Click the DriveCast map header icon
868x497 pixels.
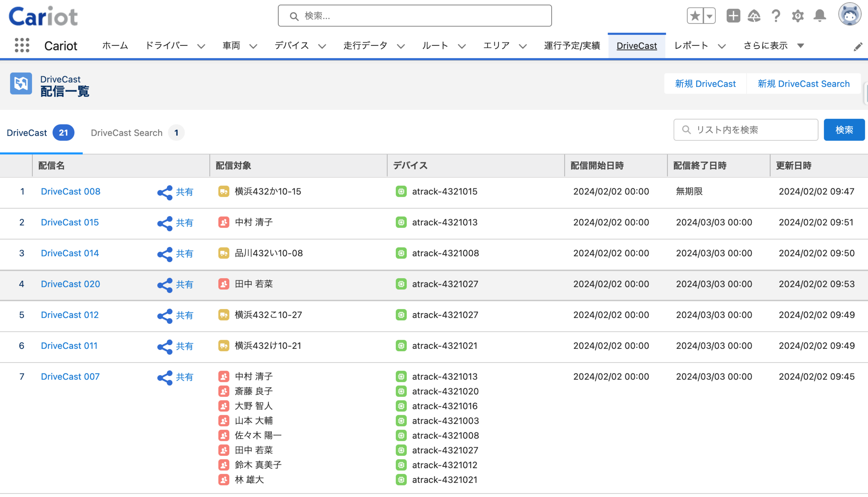point(21,83)
